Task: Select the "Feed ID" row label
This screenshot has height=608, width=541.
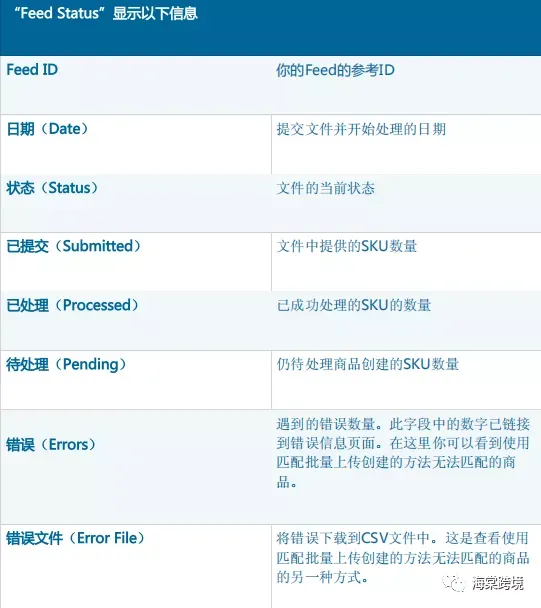Action: click(32, 70)
